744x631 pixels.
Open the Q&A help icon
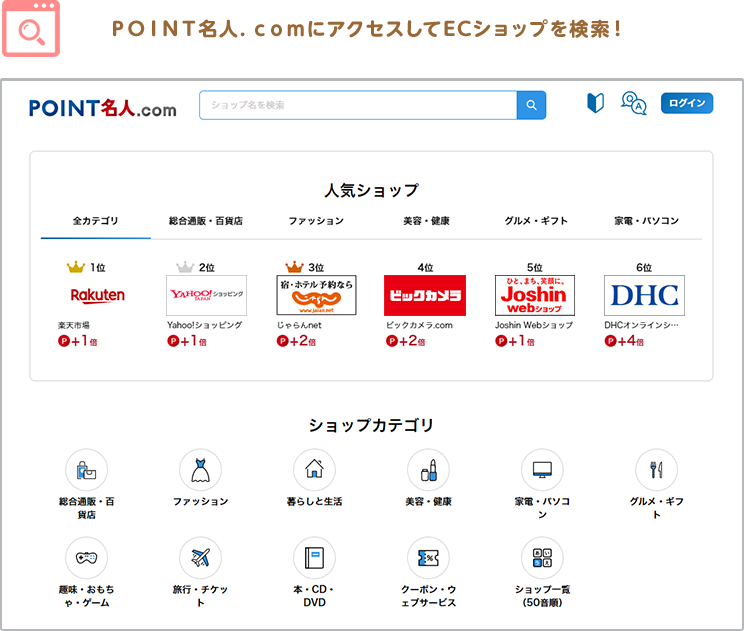634,103
